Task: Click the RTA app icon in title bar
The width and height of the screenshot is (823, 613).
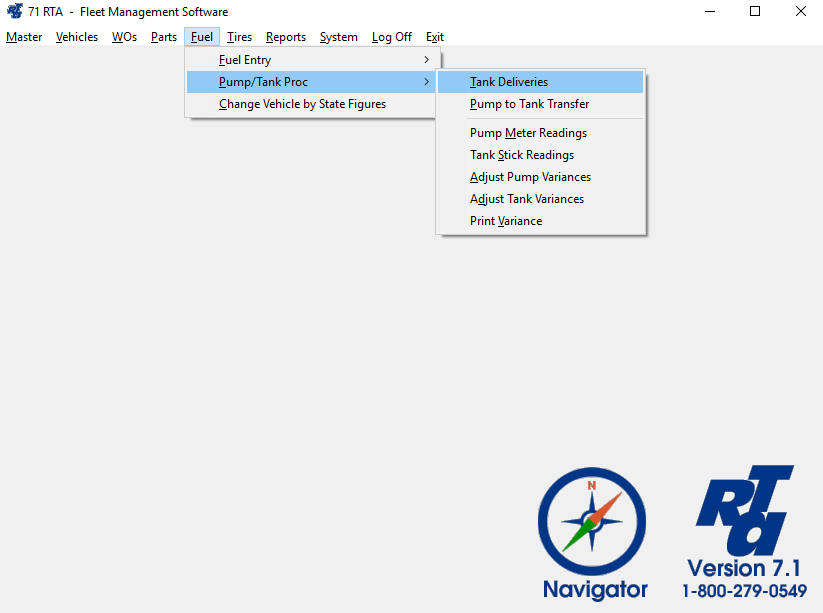Action: pos(14,12)
